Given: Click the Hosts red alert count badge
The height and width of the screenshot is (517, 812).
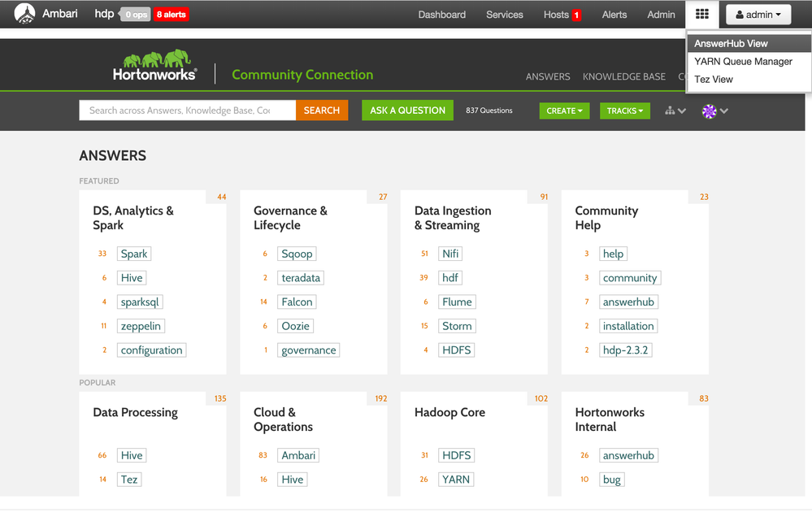Looking at the screenshot, I should (x=576, y=15).
